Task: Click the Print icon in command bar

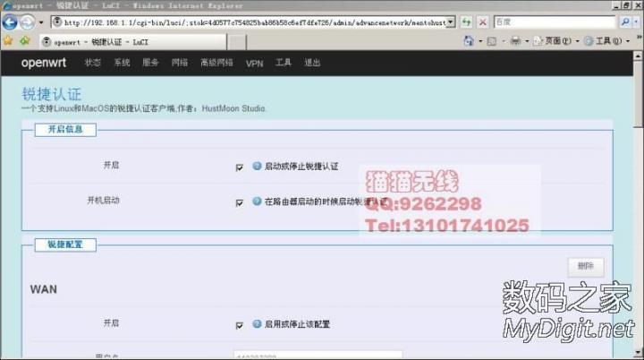Action: 516,41
